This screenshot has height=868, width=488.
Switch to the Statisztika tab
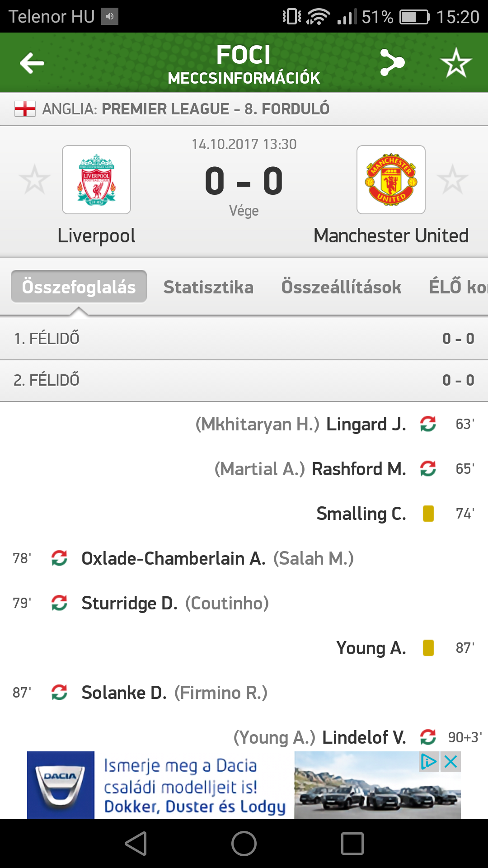tap(208, 287)
